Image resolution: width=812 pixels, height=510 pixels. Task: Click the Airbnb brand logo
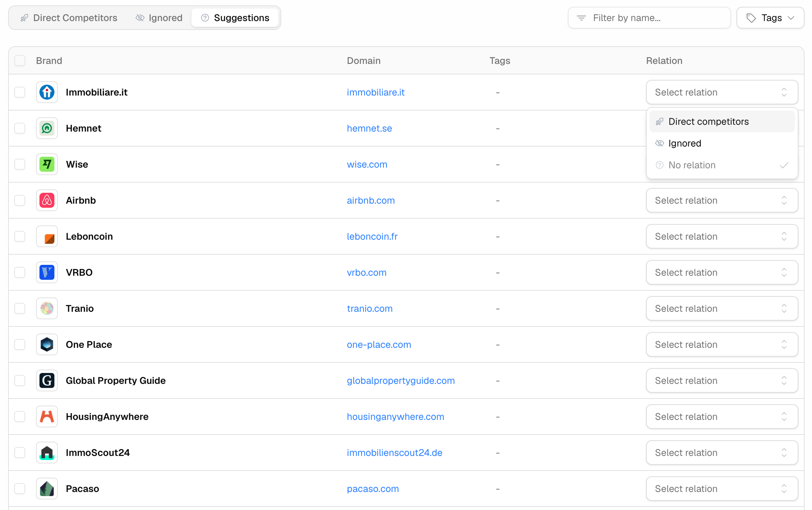47,200
